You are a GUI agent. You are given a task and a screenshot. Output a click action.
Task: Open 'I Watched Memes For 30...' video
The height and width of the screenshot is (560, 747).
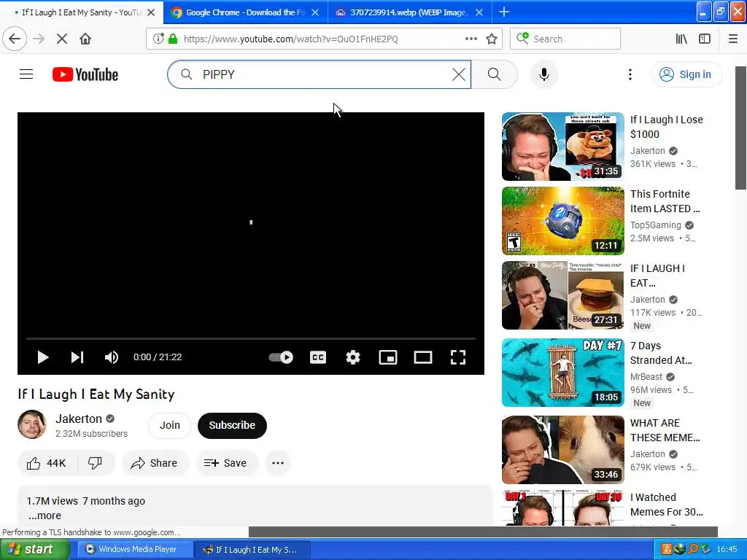[562, 507]
